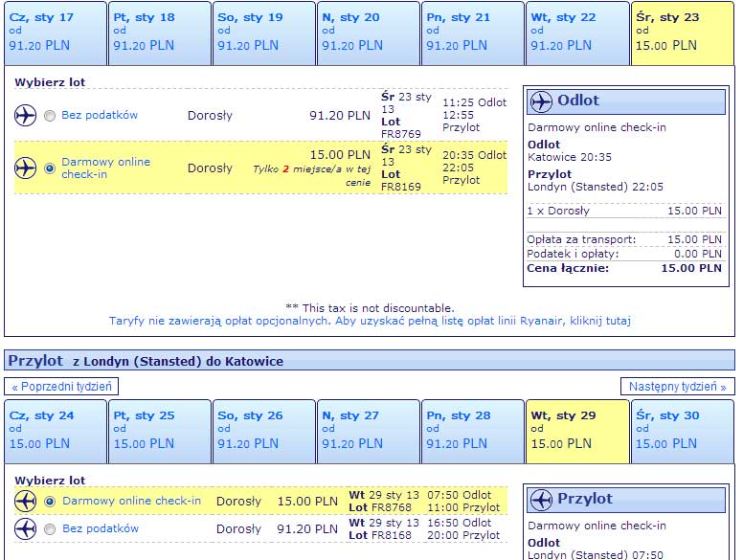The width and height of the screenshot is (743, 560).
Task: Click the Darmowy online check-in return fare link
Action: point(132,501)
